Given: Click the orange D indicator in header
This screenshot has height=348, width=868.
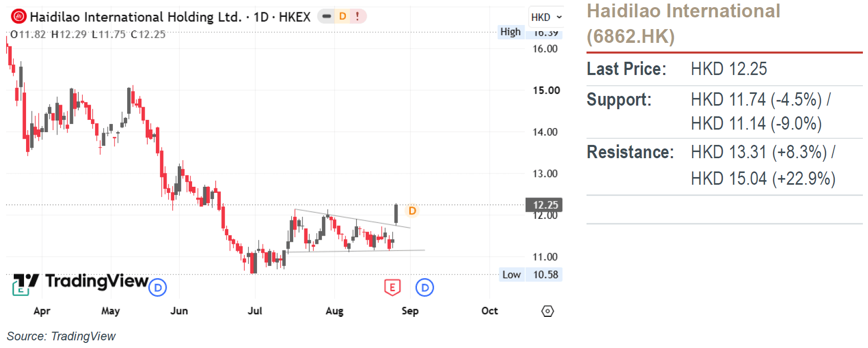Looking at the screenshot, I should [343, 16].
